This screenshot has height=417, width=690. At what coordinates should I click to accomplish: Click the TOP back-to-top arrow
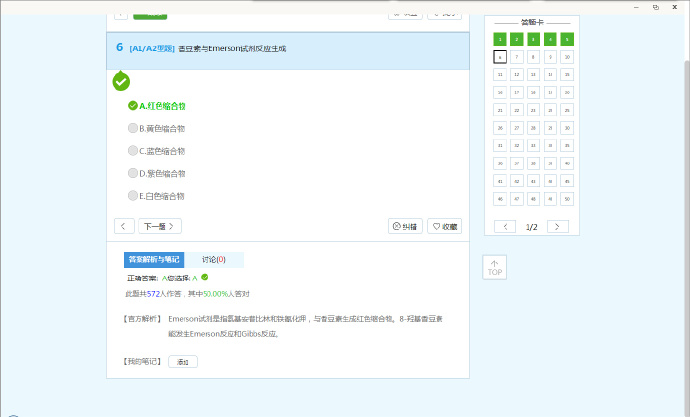494,267
